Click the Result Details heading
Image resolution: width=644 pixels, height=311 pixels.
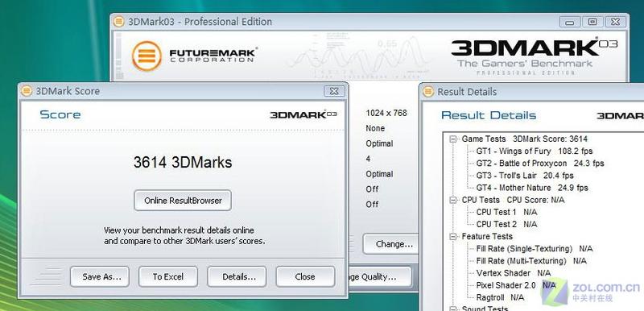pyautogui.click(x=489, y=115)
